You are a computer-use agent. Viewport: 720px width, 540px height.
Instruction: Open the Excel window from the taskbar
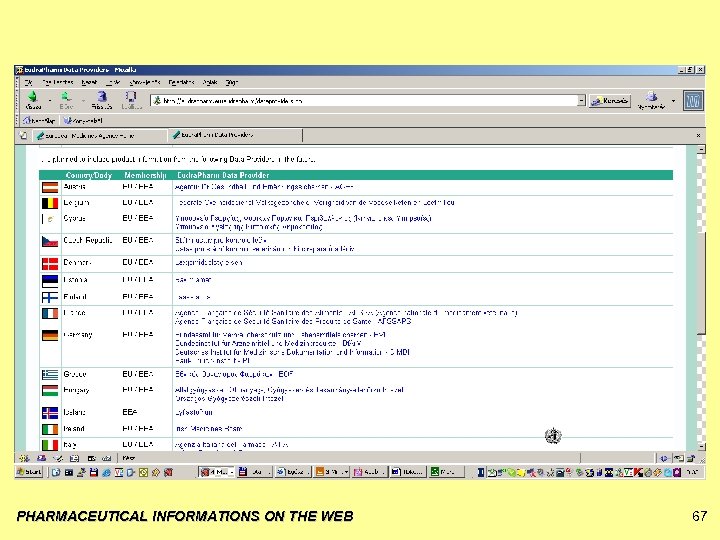pyautogui.click(x=446, y=472)
